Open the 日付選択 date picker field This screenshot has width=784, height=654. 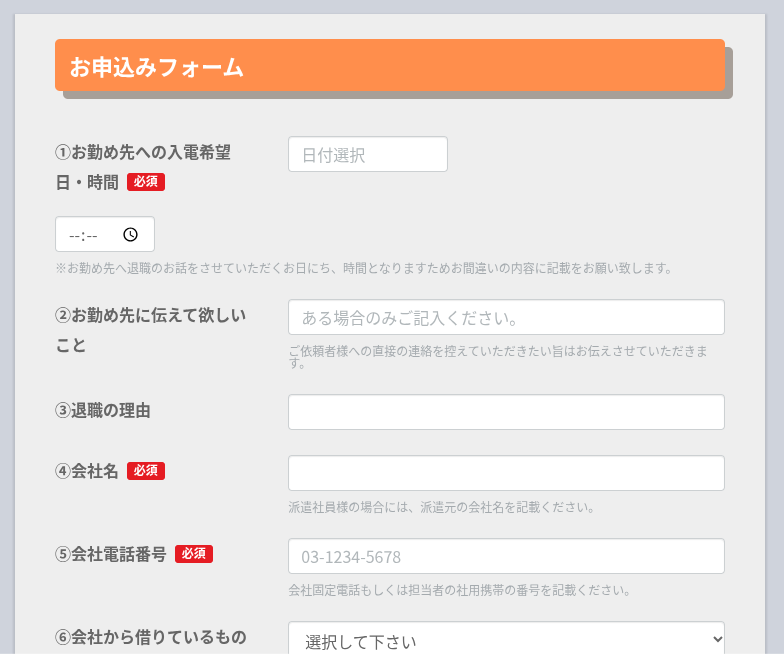367,154
